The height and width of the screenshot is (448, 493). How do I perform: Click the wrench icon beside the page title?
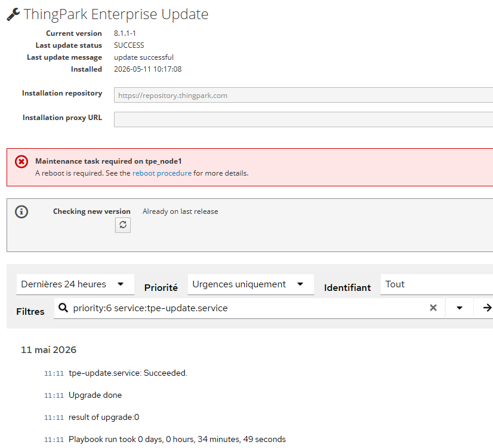[13, 14]
